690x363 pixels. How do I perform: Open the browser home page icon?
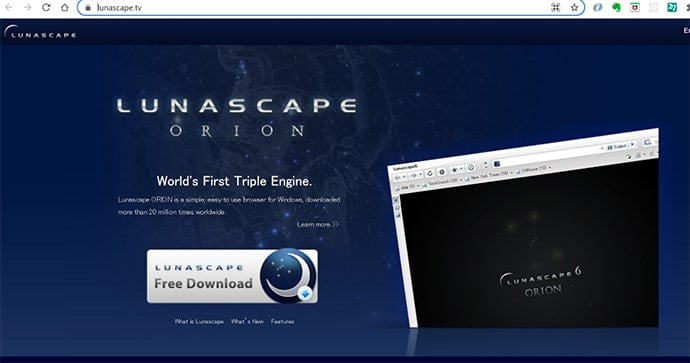point(65,7)
